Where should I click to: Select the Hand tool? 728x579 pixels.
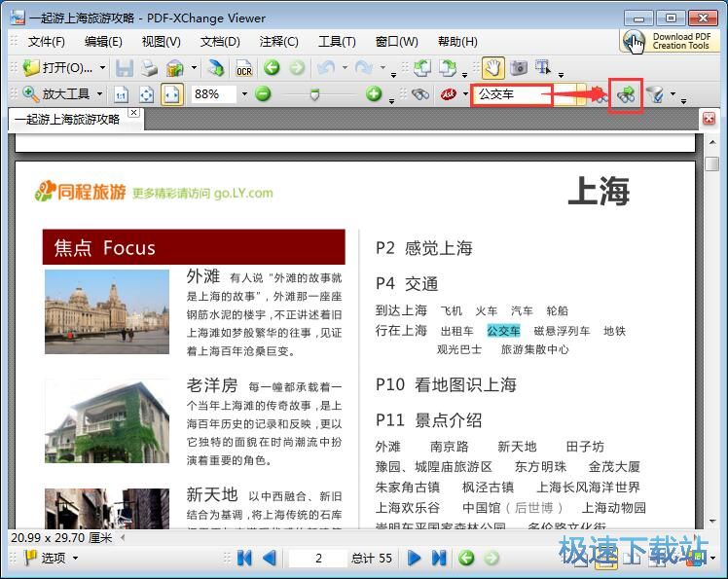pos(493,68)
